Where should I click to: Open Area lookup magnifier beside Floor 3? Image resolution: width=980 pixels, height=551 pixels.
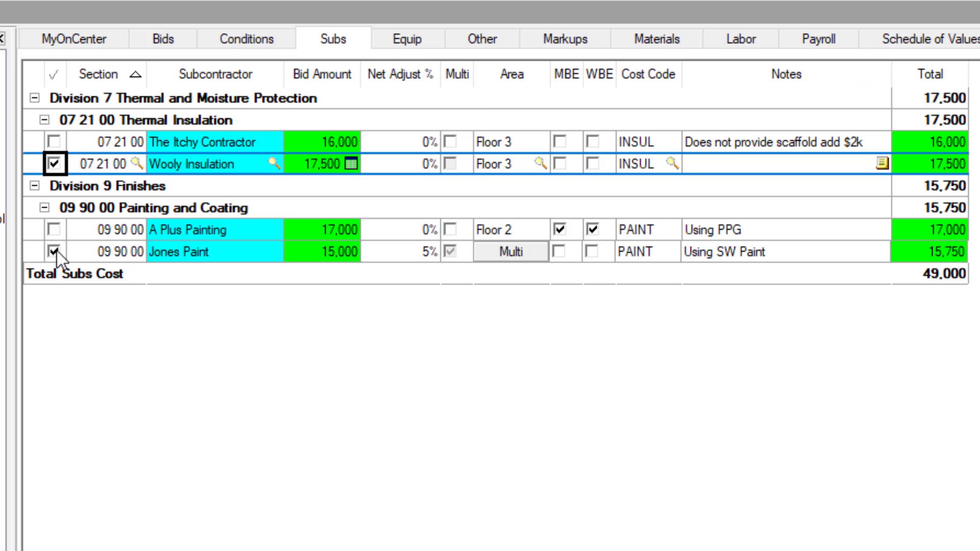(x=540, y=163)
